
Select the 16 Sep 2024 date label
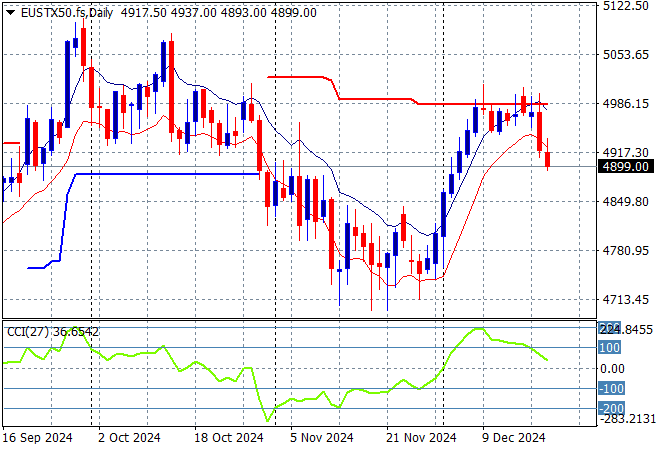click(x=37, y=438)
